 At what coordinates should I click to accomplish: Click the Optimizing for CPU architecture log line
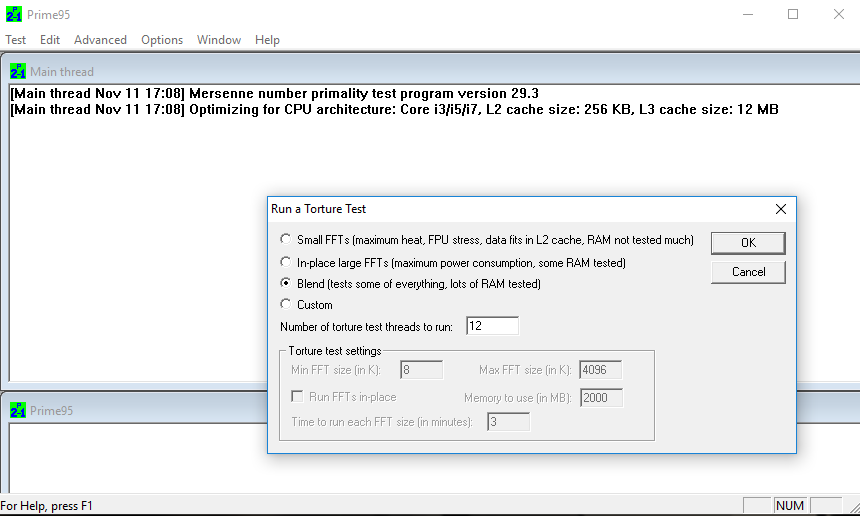(394, 109)
